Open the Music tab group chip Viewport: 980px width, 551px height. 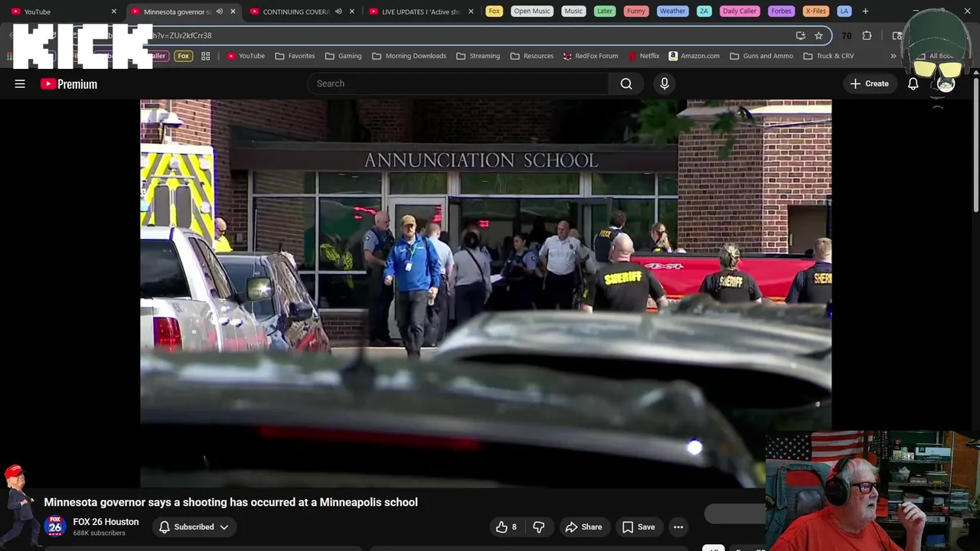(573, 11)
